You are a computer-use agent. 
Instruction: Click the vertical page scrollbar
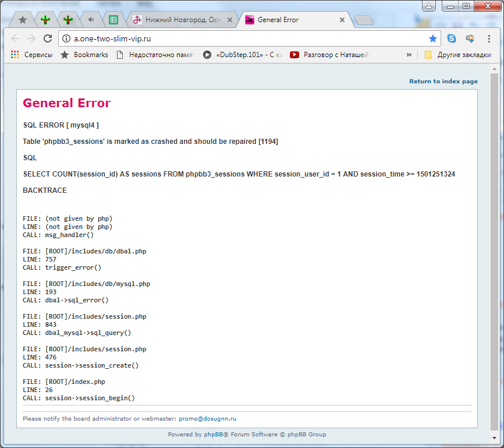coord(494,251)
